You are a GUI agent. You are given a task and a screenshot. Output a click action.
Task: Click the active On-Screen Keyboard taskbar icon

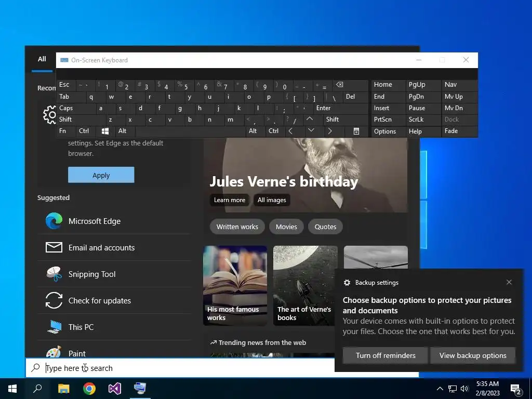coord(140,389)
